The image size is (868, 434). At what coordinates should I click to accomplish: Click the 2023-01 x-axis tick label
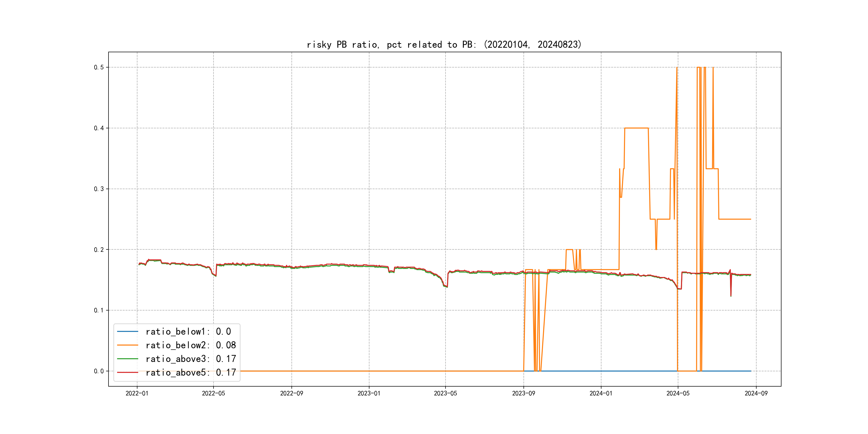[x=369, y=393]
